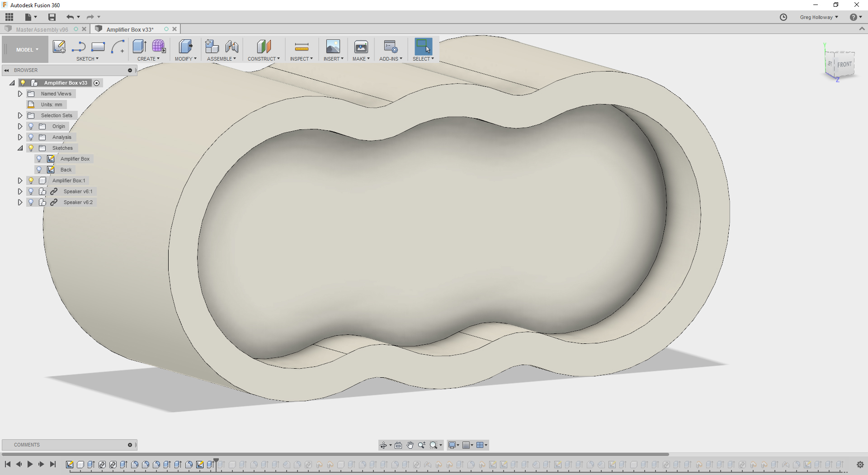Expand the Speaker v6:2 component node
868x475 pixels.
19,202
